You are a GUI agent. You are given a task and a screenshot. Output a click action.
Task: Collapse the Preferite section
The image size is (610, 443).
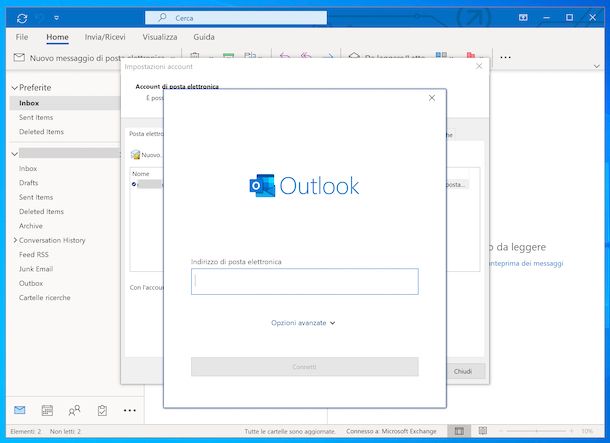click(x=14, y=88)
